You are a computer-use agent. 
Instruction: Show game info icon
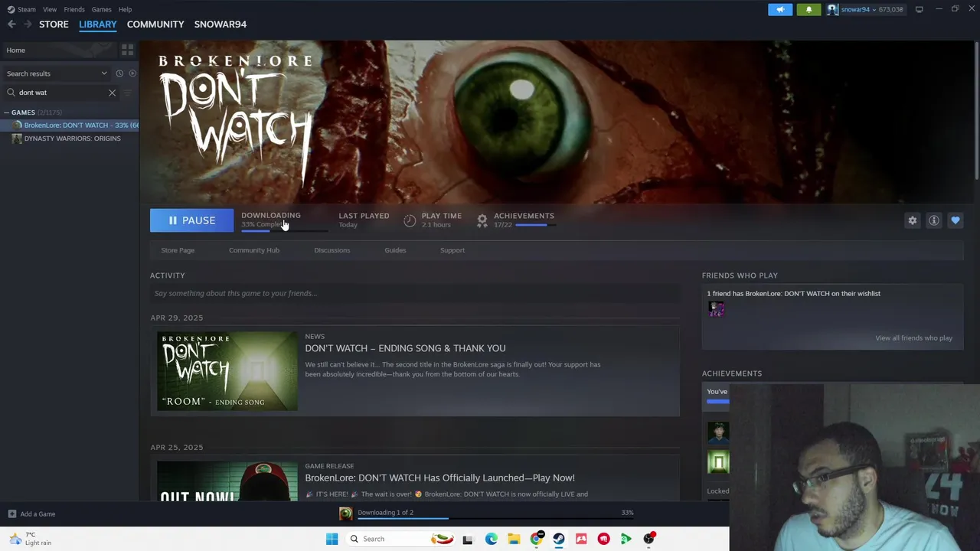coord(934,220)
